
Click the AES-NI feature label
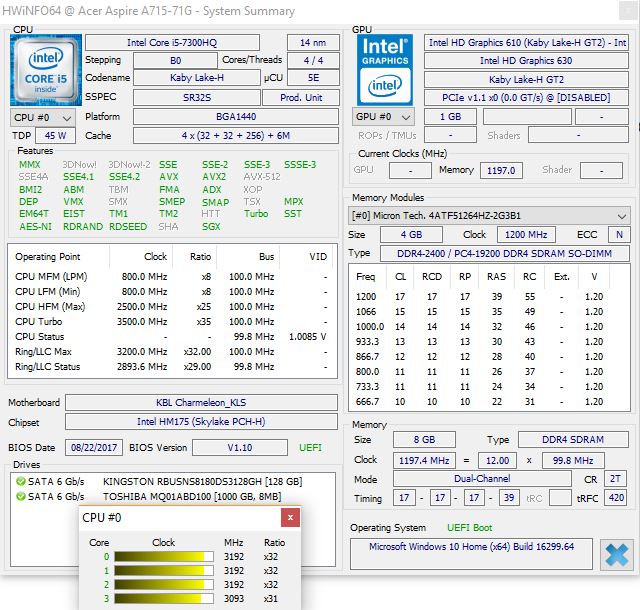(x=36, y=227)
